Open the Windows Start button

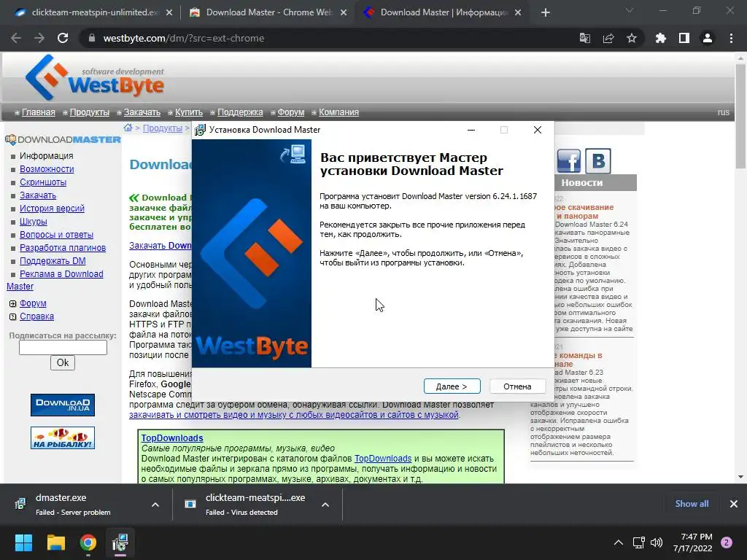point(23,542)
